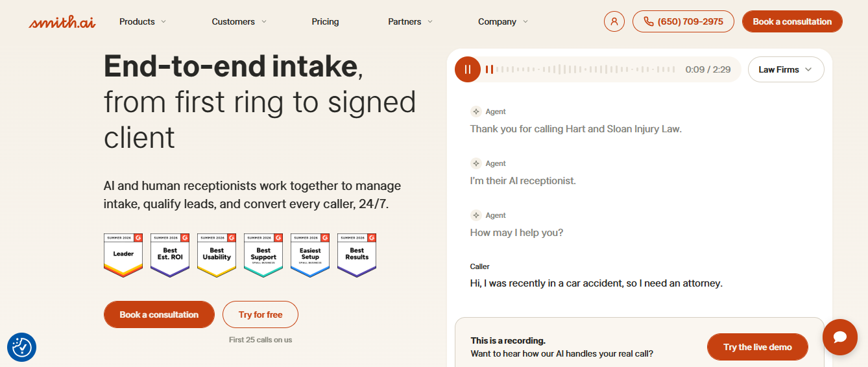Click 'Thank you for calling Hart and Sloan' line
Image resolution: width=868 pixels, height=367 pixels.
tap(576, 129)
